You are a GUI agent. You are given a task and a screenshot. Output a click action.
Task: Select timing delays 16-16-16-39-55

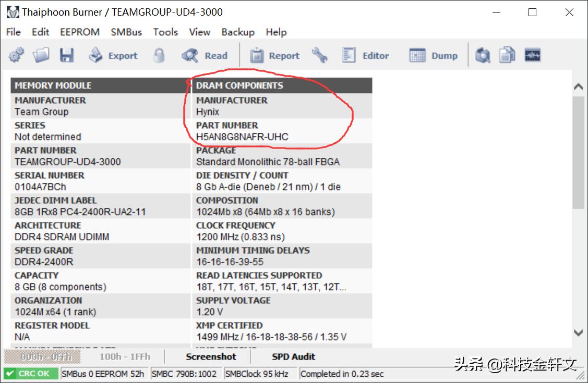[x=230, y=262]
